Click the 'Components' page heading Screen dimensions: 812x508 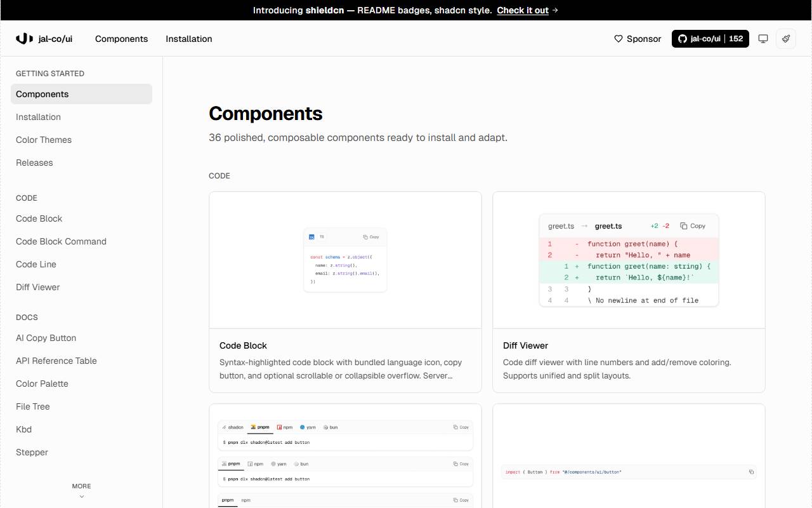point(266,114)
